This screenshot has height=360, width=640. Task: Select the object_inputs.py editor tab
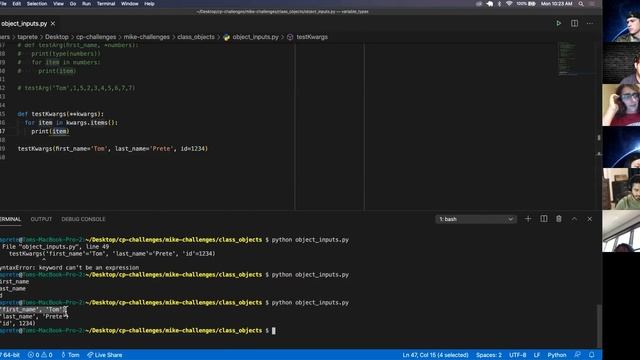(x=24, y=24)
